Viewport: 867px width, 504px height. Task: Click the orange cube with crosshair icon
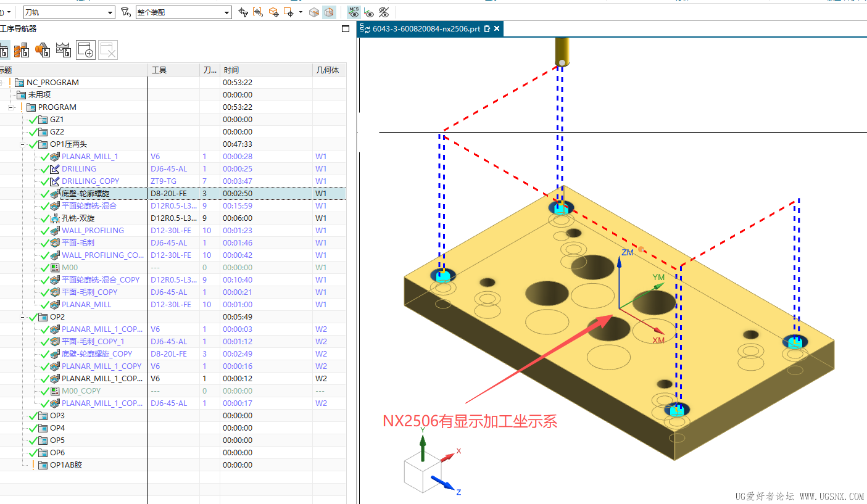point(273,12)
